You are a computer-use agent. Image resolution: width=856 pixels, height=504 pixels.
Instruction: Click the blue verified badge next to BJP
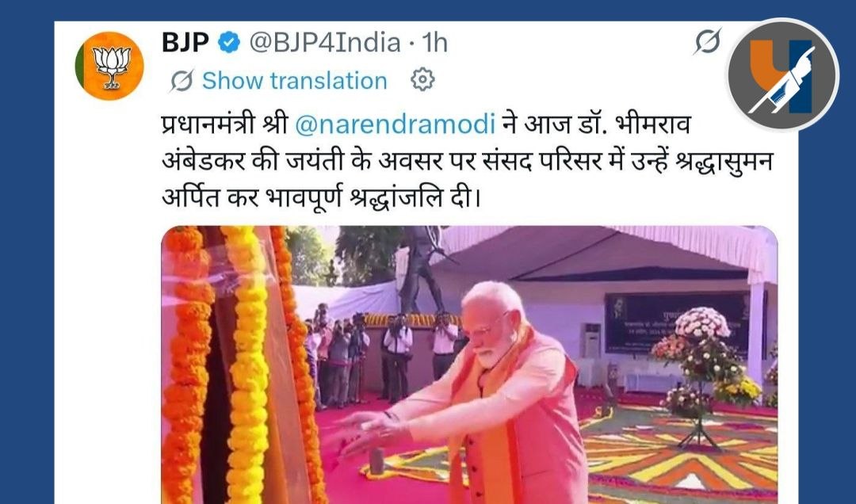pos(229,43)
